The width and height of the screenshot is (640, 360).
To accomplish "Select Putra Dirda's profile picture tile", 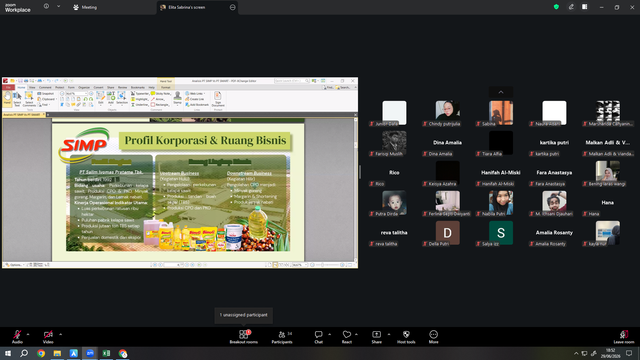I will 394,203.
